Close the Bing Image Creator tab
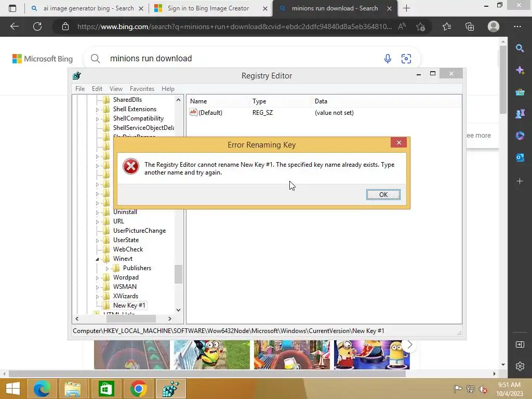 tap(265, 8)
